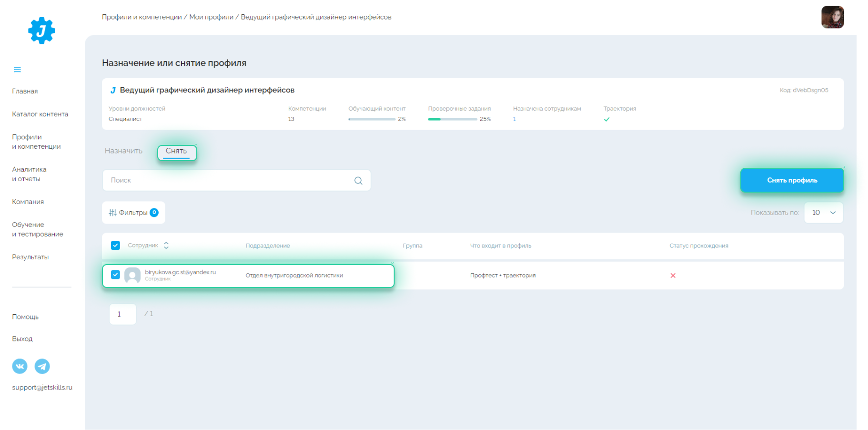Viewport: 868px width, 430px height.
Task: Collapse sidebar with hamburger menu icon
Action: pyautogui.click(x=18, y=70)
